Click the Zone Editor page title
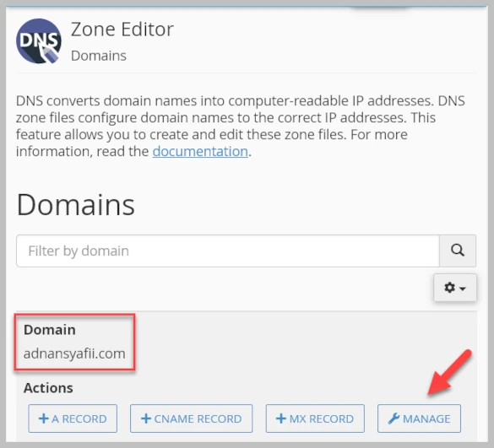 [122, 30]
